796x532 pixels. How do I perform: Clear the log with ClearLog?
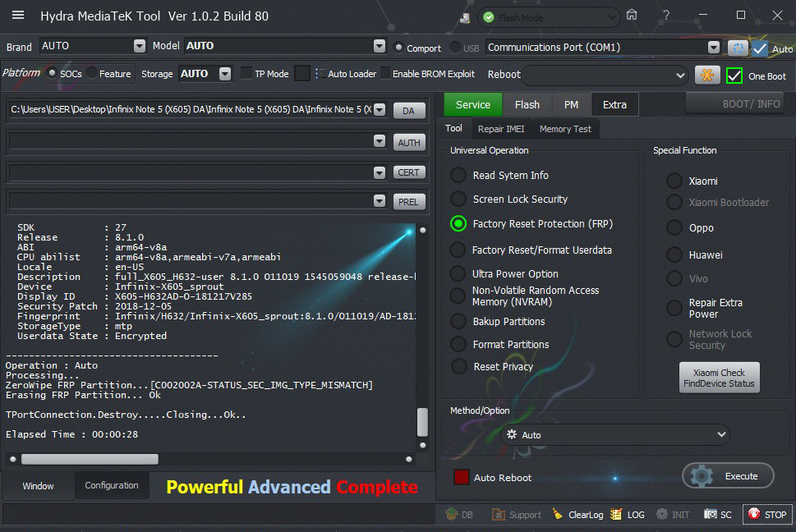[x=577, y=515]
